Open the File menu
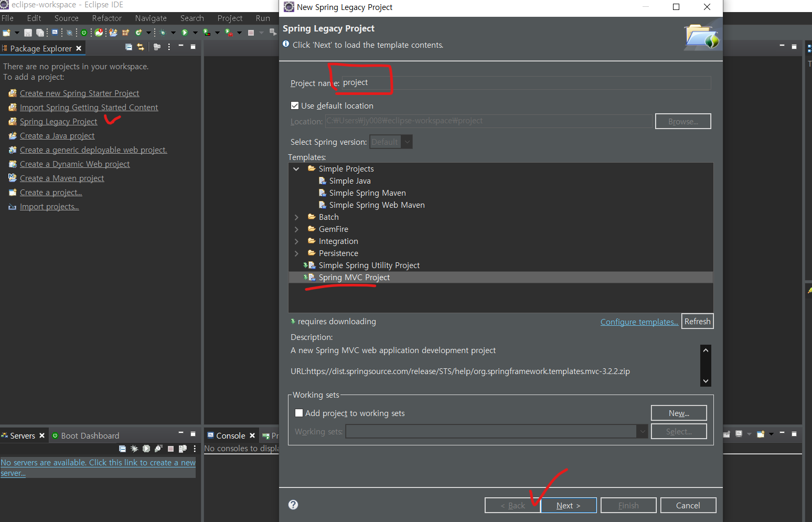Screen dimensions: 812x522 coord(7,18)
